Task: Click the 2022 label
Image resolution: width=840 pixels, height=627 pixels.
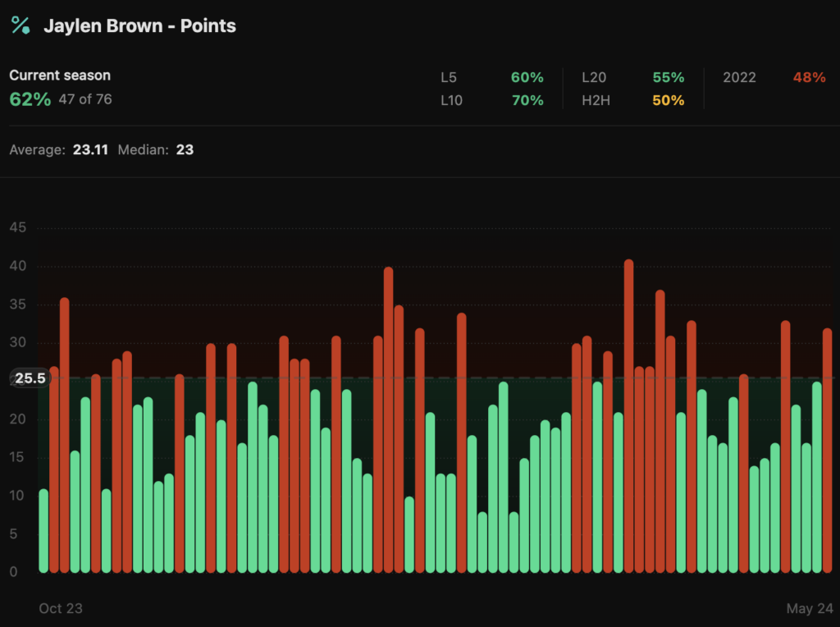Action: point(739,78)
